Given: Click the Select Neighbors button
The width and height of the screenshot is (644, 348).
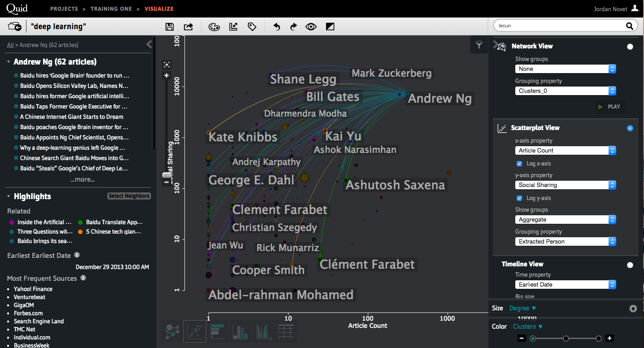Looking at the screenshot, I should 129,196.
